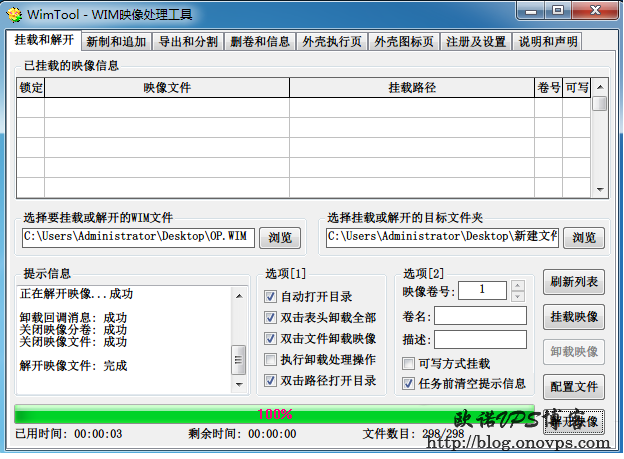Decrease 映像卷号 with the down spinner arrow
Viewport: 624px width, 459px height.
(517, 296)
